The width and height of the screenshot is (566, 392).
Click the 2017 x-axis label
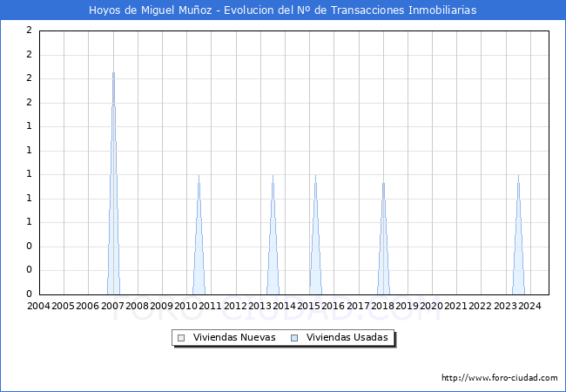358,306
